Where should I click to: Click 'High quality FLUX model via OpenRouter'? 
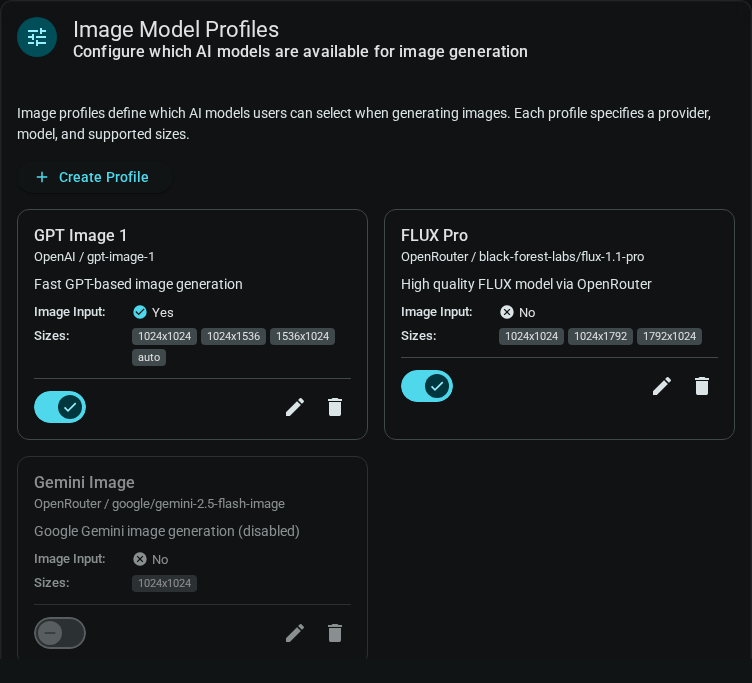(x=526, y=284)
